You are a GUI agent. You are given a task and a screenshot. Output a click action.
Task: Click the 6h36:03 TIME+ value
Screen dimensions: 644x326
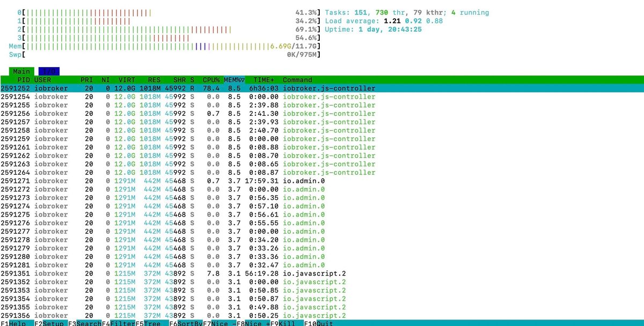pyautogui.click(x=264, y=88)
